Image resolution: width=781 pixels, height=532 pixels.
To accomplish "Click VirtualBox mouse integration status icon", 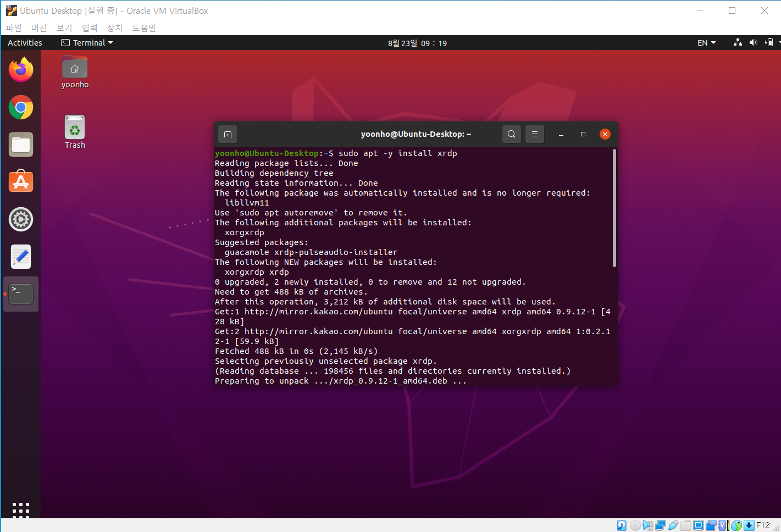I will (x=736, y=525).
